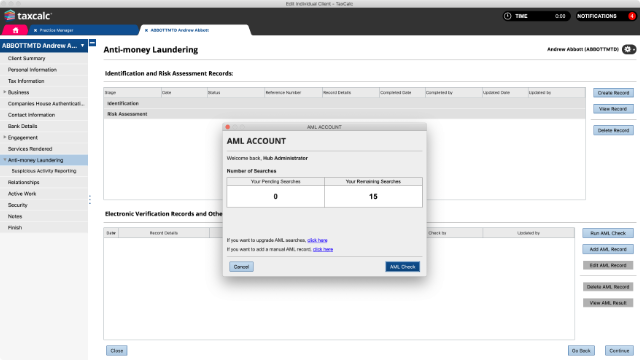Close the Practice Manager tab
The height and width of the screenshot is (360, 640).
point(36,30)
